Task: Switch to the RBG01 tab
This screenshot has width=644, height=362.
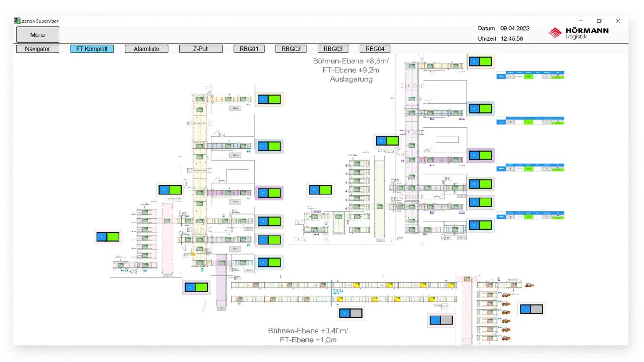Action: point(249,49)
